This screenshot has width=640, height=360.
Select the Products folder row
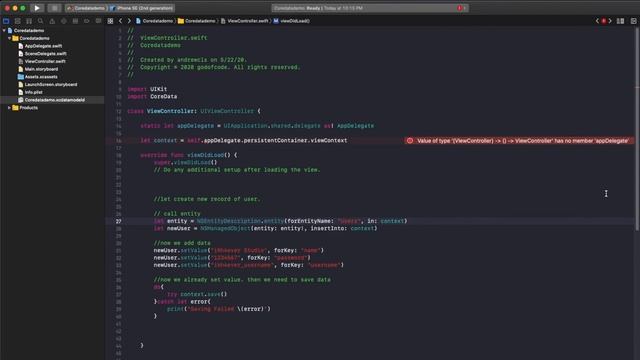(52, 108)
